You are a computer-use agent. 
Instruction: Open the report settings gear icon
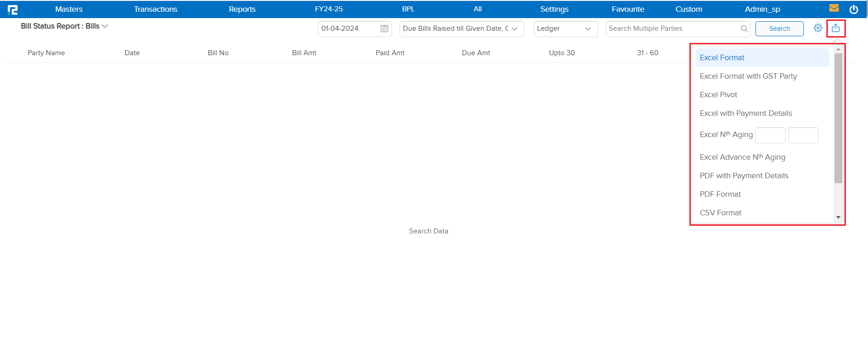point(818,28)
